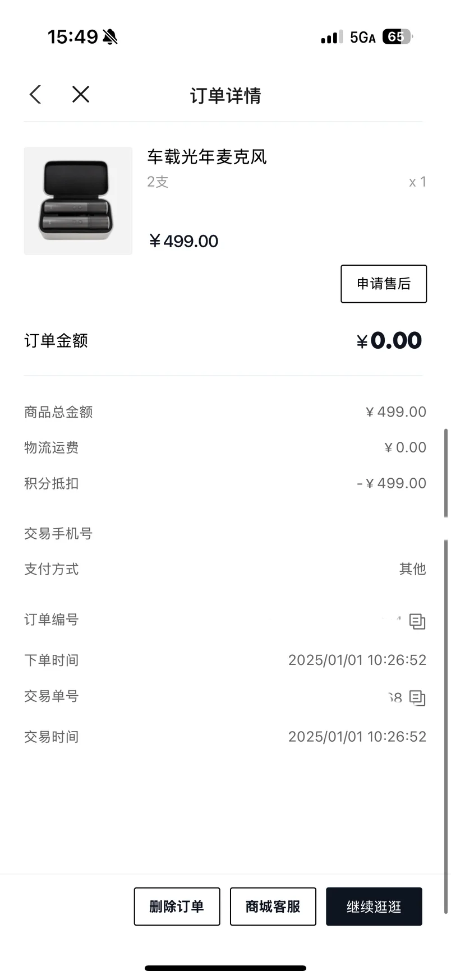
Task: Tap the 订单详情 page title
Action: (225, 95)
